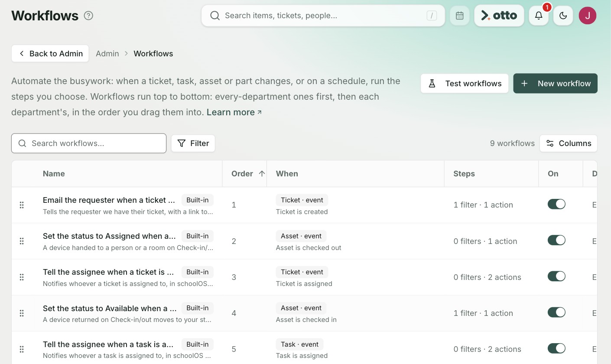Open Tell the assignee when a task workflow
Viewport: 611px width, 364px height.
coord(108,344)
